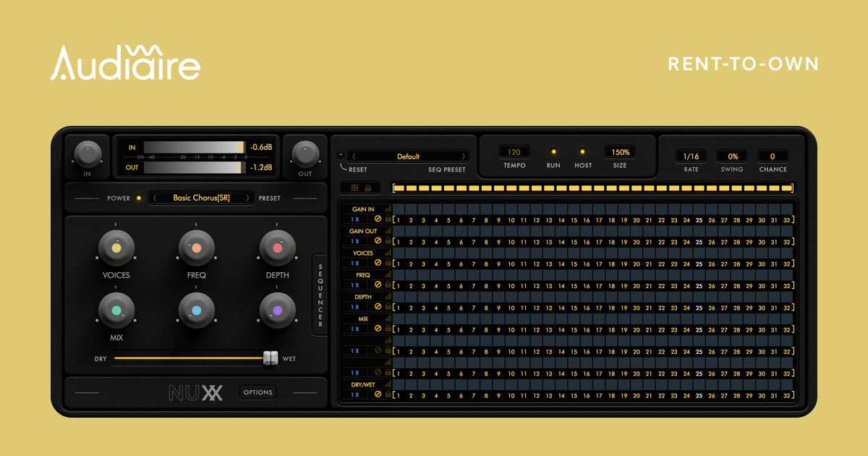Screen dimensions: 868x456
Task: Toggle the POWER LED
Action: 139,198
